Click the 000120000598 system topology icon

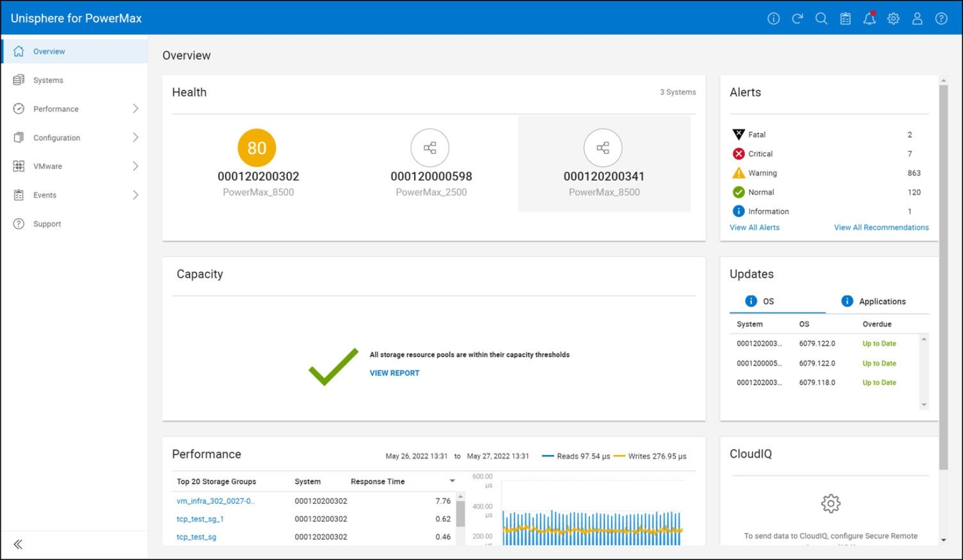430,148
